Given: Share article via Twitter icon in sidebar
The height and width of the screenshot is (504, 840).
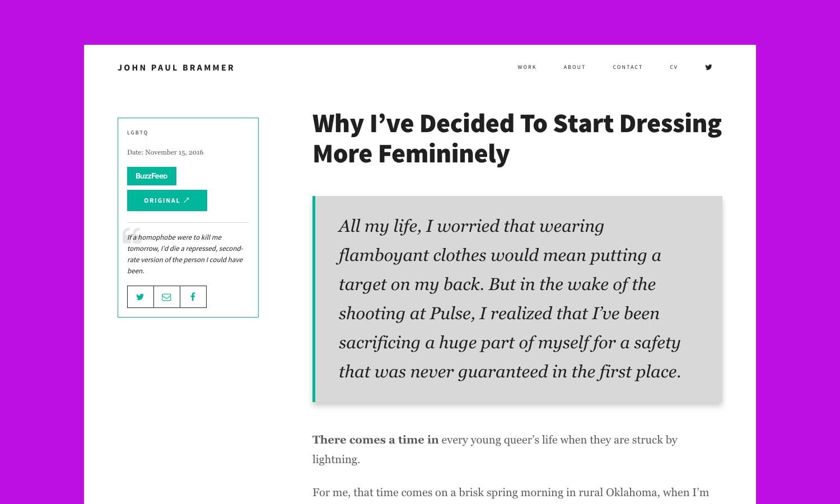Looking at the screenshot, I should pyautogui.click(x=141, y=297).
